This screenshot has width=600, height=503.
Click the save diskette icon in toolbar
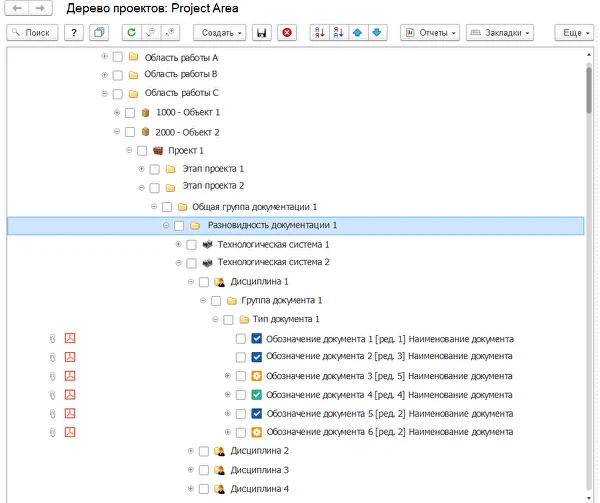[x=262, y=33]
